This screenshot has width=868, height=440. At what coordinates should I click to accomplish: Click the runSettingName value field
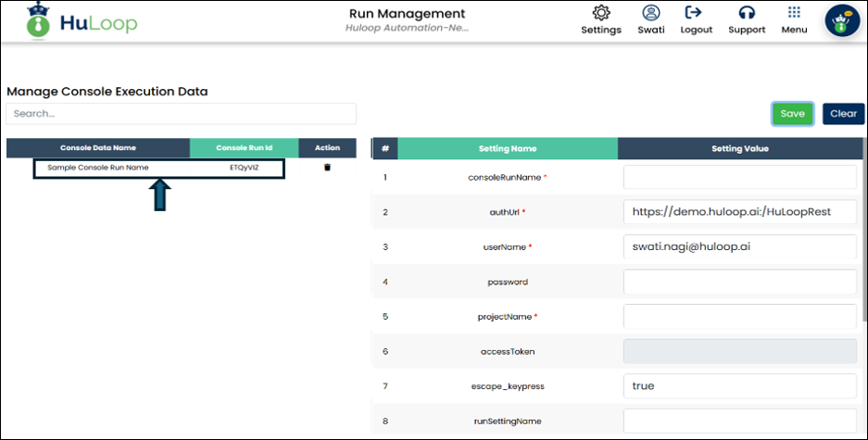pyautogui.click(x=739, y=421)
